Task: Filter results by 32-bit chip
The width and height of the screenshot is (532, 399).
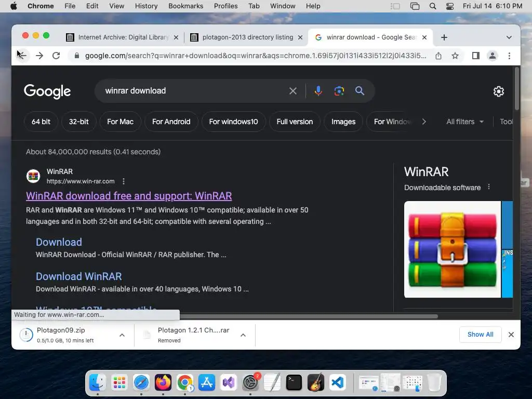Action: [79, 122]
